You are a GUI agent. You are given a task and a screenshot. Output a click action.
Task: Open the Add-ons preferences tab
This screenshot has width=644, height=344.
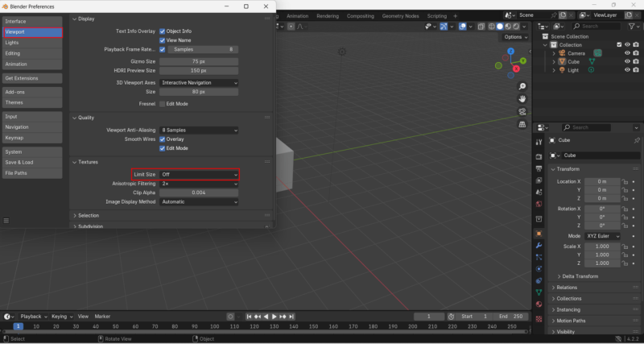pos(32,92)
